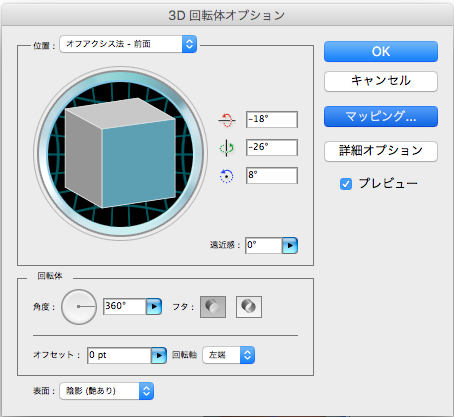Open the 回転軸 左端 dropdown
This screenshot has height=417, width=454.
click(229, 355)
